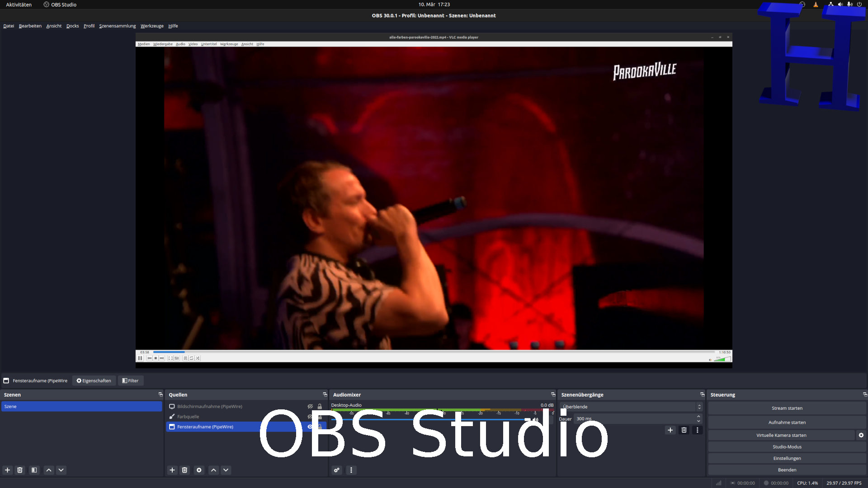
Task: Open the Szenensammlung menu
Action: [x=118, y=26]
